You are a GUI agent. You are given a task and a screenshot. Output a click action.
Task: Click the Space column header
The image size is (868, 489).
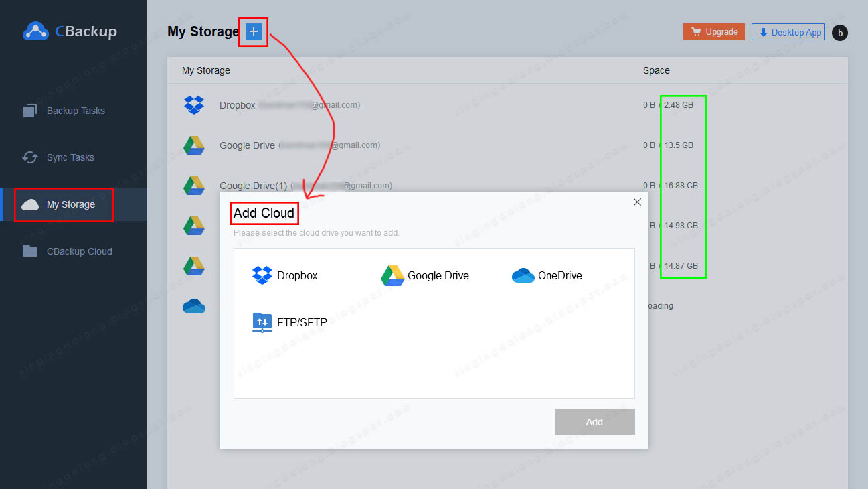pyautogui.click(x=657, y=70)
